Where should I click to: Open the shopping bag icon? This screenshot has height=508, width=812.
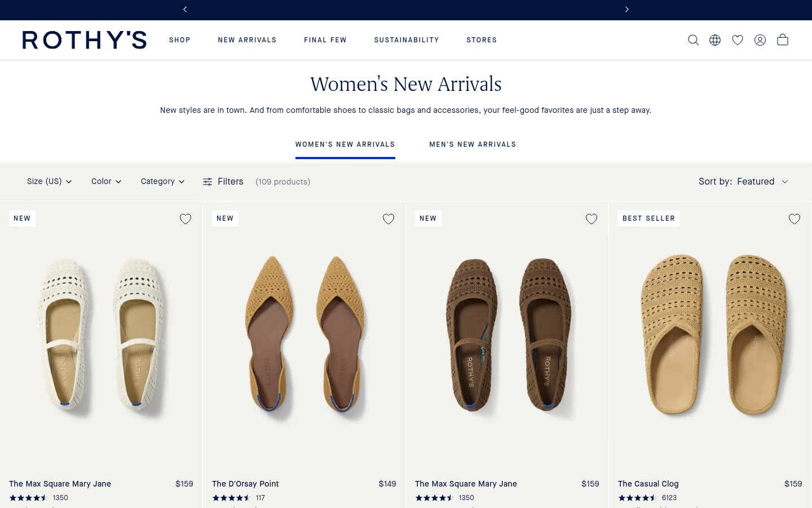point(783,40)
